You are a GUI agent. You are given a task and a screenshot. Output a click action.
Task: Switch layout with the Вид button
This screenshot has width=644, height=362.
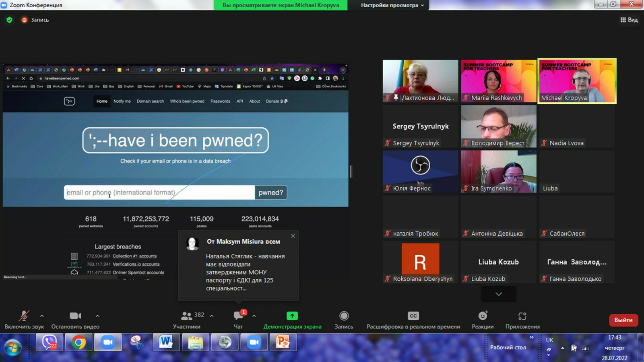point(629,20)
